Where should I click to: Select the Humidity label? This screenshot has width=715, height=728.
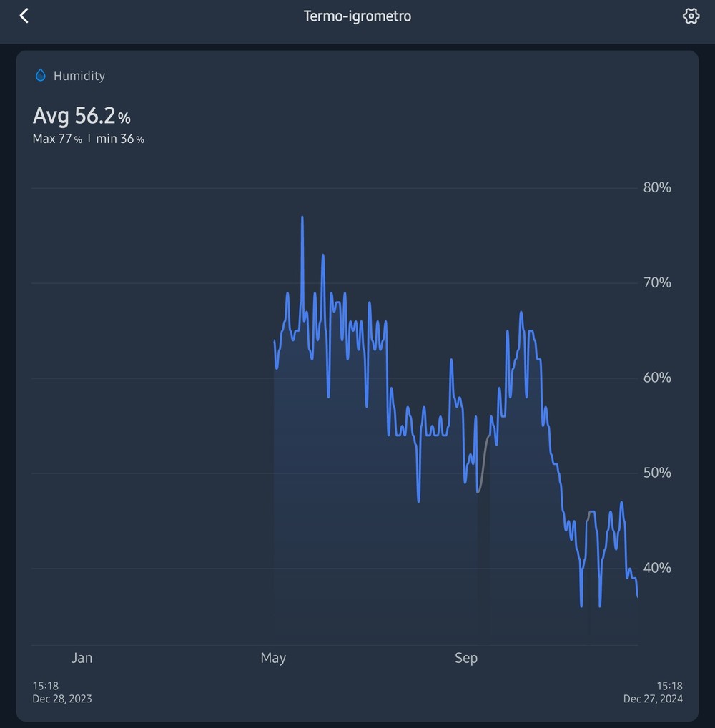tap(79, 76)
